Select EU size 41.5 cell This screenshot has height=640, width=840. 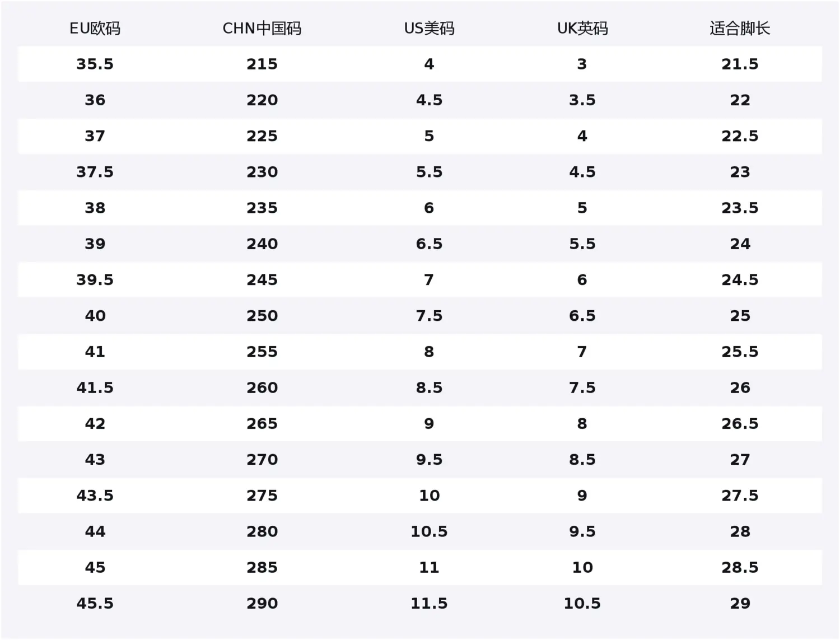(95, 387)
